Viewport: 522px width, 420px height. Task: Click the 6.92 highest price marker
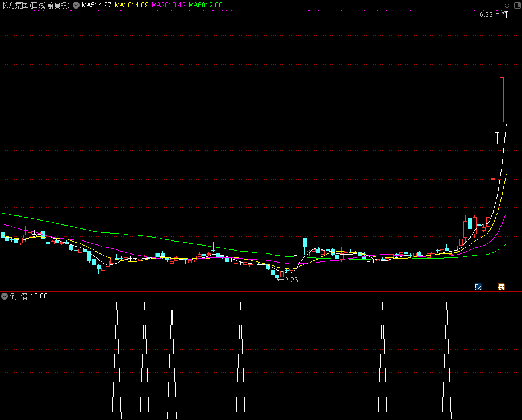pyautogui.click(x=486, y=15)
